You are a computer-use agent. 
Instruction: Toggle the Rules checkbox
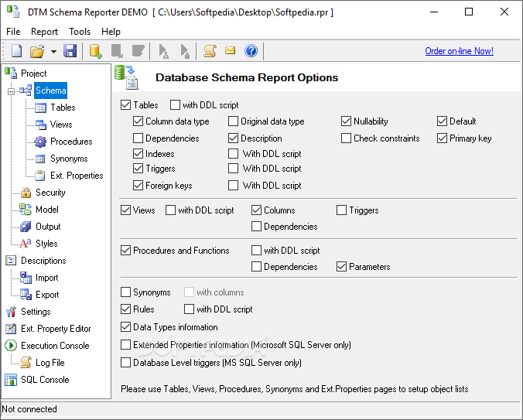[126, 309]
